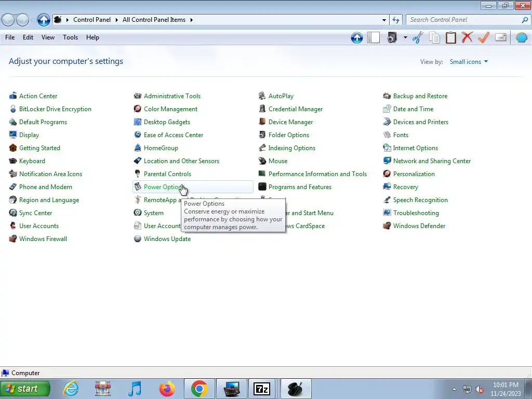Click the Start button
532x399 pixels.
(25, 389)
